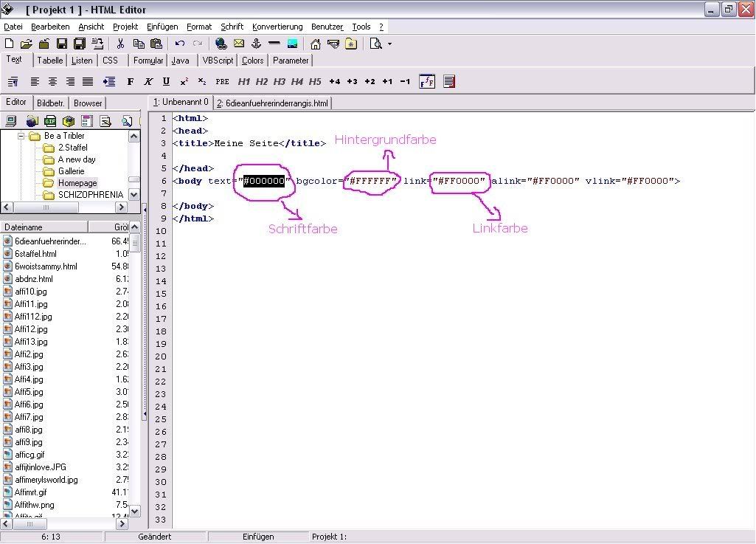Open the Projekt menu

tap(125, 27)
